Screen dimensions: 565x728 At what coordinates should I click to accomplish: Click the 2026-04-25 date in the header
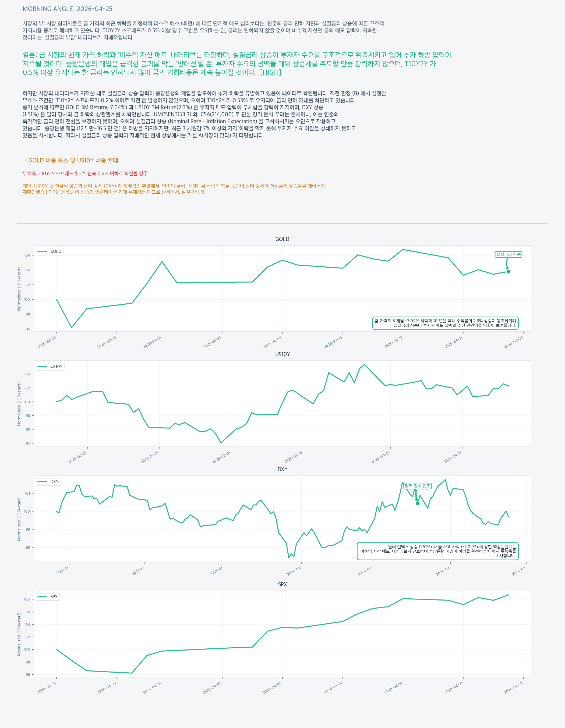tap(94, 9)
